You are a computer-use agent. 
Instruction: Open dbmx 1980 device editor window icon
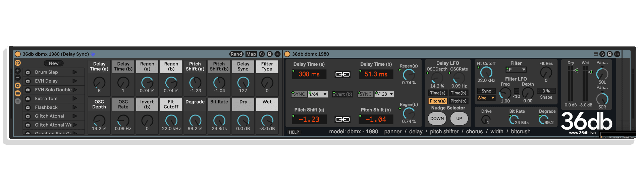pyautogui.click(x=596, y=54)
